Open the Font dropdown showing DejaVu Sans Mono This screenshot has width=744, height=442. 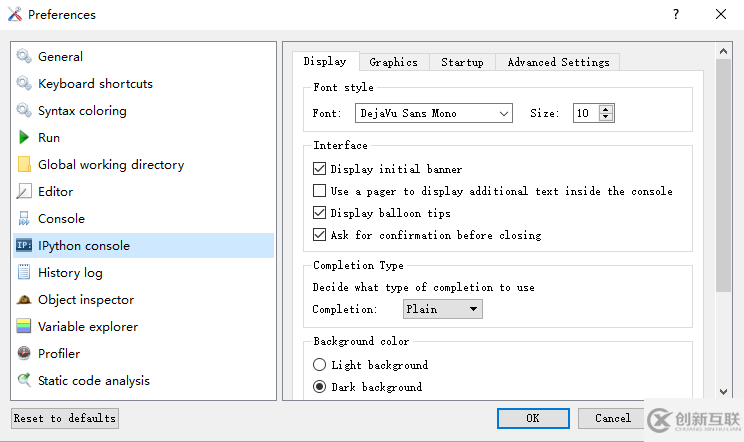tap(434, 114)
